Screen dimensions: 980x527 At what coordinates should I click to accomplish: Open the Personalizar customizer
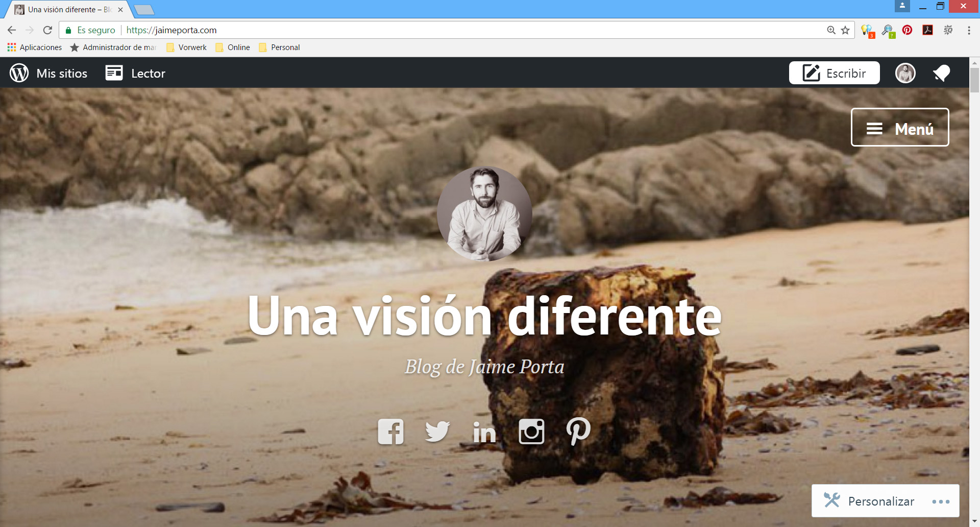(880, 501)
